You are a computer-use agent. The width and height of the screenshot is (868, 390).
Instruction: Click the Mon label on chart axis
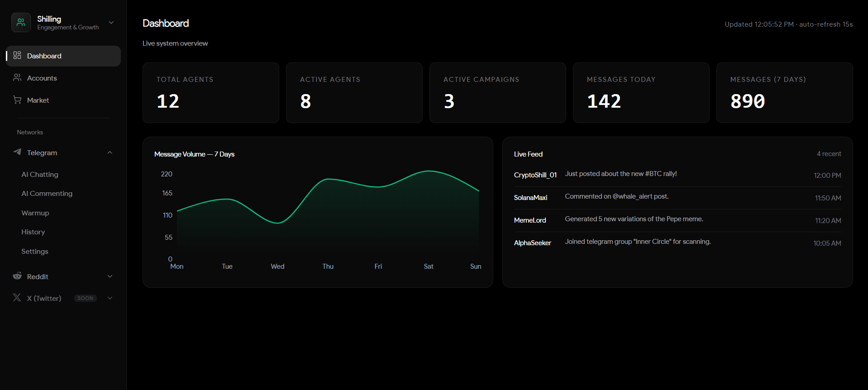click(177, 266)
